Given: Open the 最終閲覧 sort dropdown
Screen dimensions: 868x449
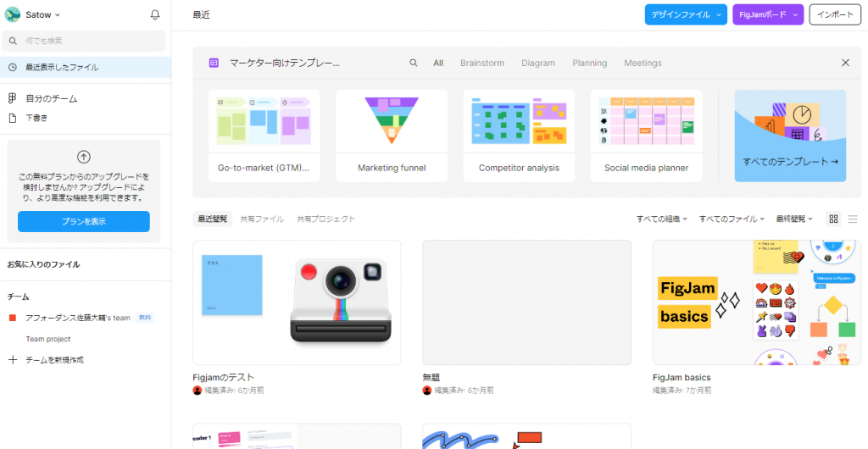Looking at the screenshot, I should pyautogui.click(x=794, y=219).
